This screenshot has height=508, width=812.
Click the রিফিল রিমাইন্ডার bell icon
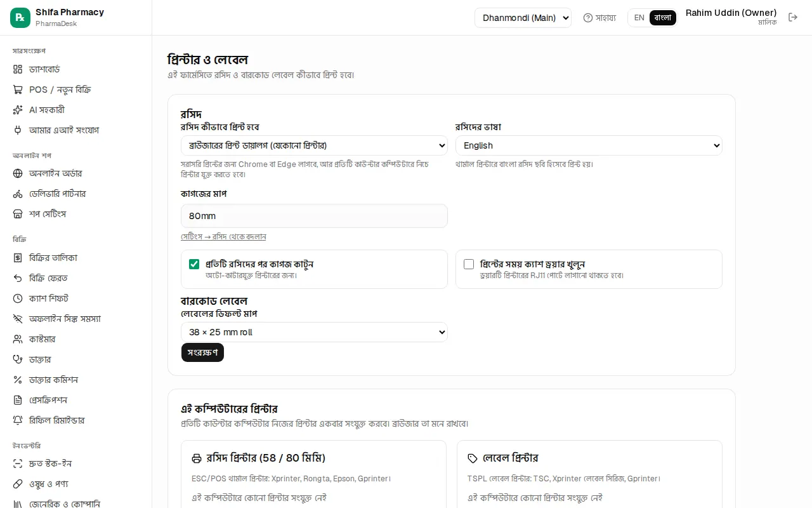click(18, 420)
